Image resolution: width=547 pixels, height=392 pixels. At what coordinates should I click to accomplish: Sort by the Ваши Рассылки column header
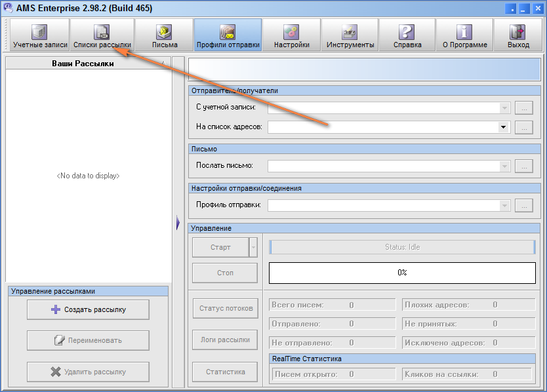(89, 64)
